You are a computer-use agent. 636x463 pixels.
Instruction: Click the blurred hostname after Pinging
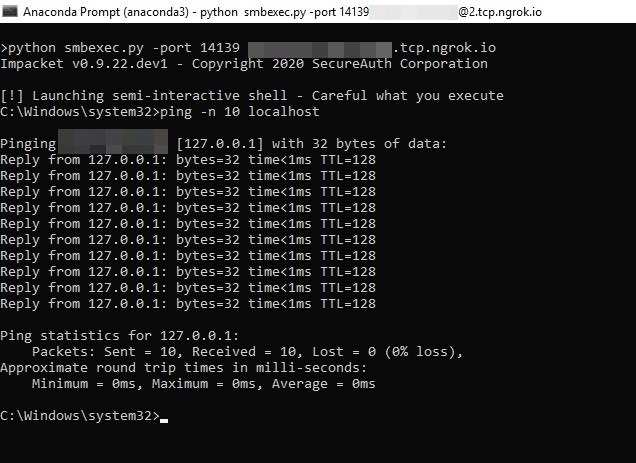pyautogui.click(x=112, y=144)
